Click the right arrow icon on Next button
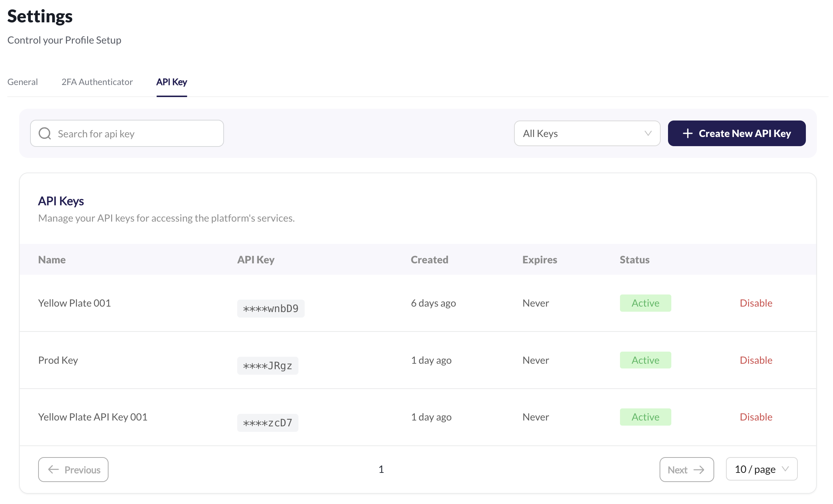 [700, 470]
